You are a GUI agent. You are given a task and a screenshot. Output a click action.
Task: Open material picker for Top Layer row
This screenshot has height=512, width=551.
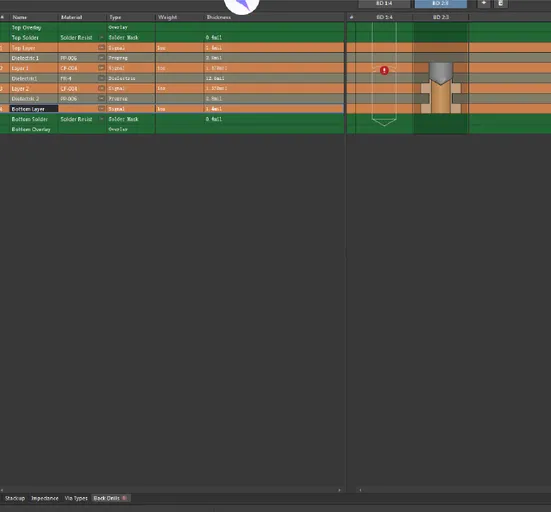tap(101, 47)
